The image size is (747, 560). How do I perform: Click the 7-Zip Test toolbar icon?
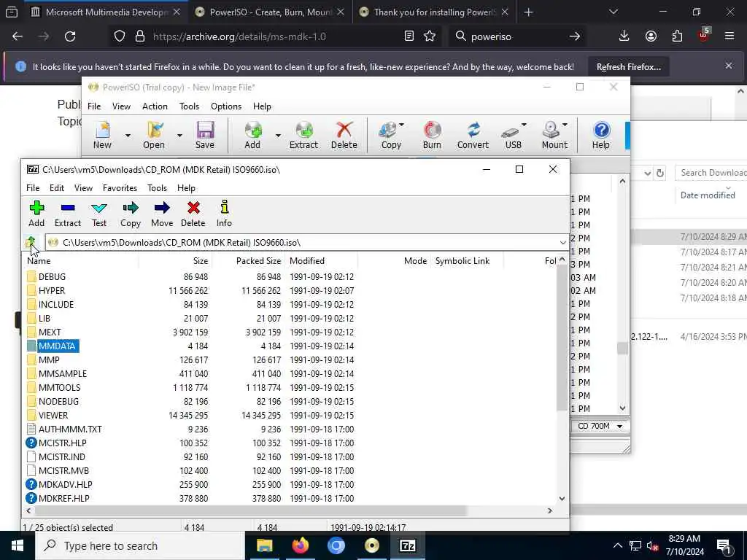click(99, 213)
